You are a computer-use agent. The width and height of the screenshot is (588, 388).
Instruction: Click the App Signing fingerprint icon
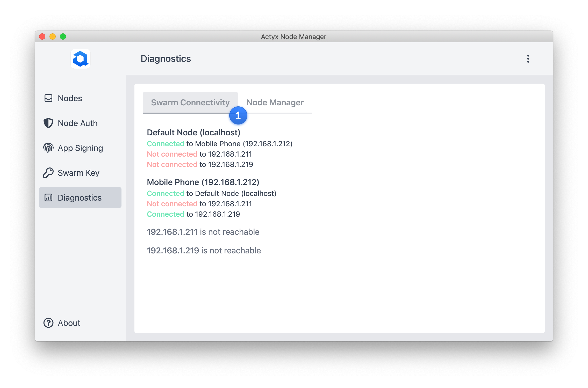click(x=48, y=148)
